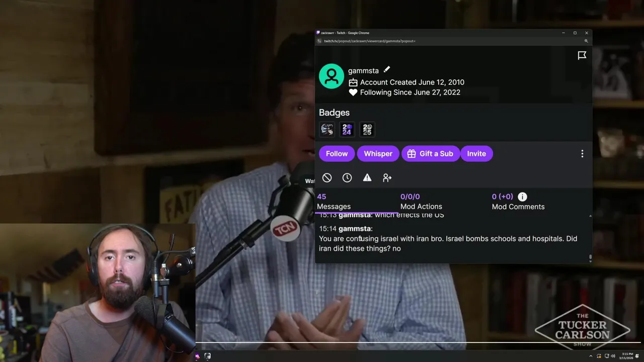The image size is (644, 362).
Task: Click the Gift a Sub button
Action: tap(431, 154)
